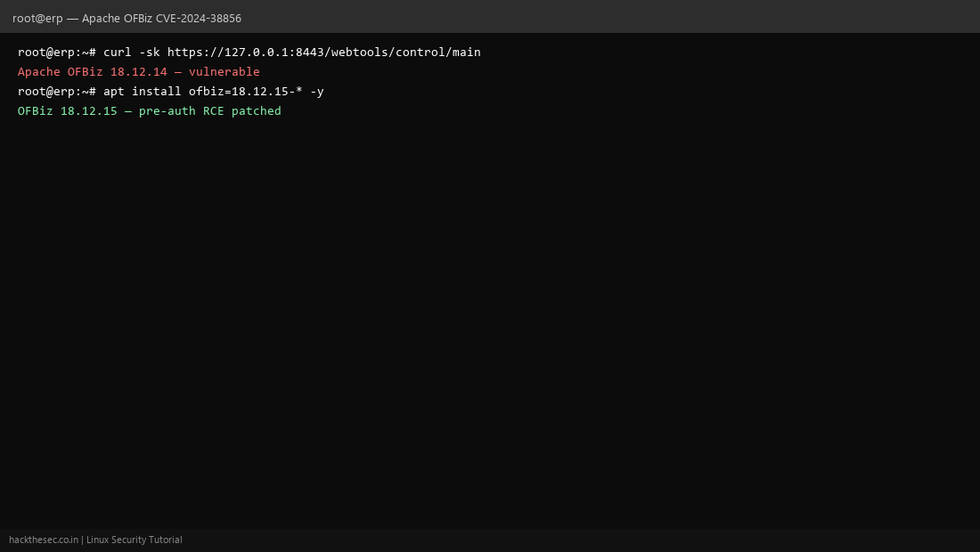Click the https://127.0.0.1:8443 webtools URL
Viewport: 980px width, 552px height.
[x=323, y=52]
